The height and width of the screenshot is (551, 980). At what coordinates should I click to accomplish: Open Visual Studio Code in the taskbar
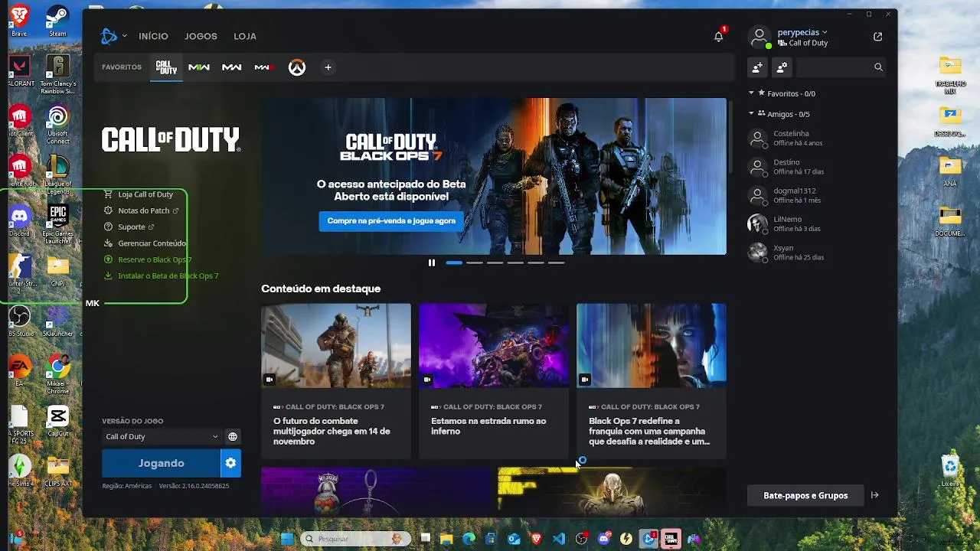(x=559, y=539)
